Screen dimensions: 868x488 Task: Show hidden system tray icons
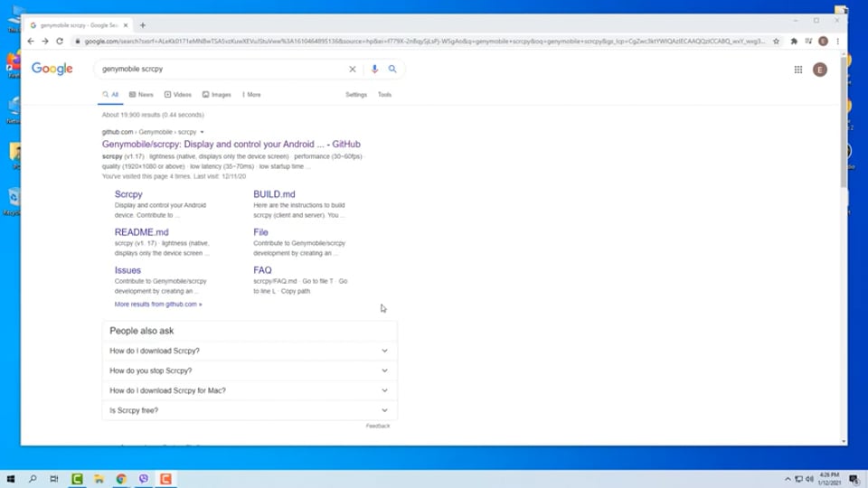(x=788, y=479)
